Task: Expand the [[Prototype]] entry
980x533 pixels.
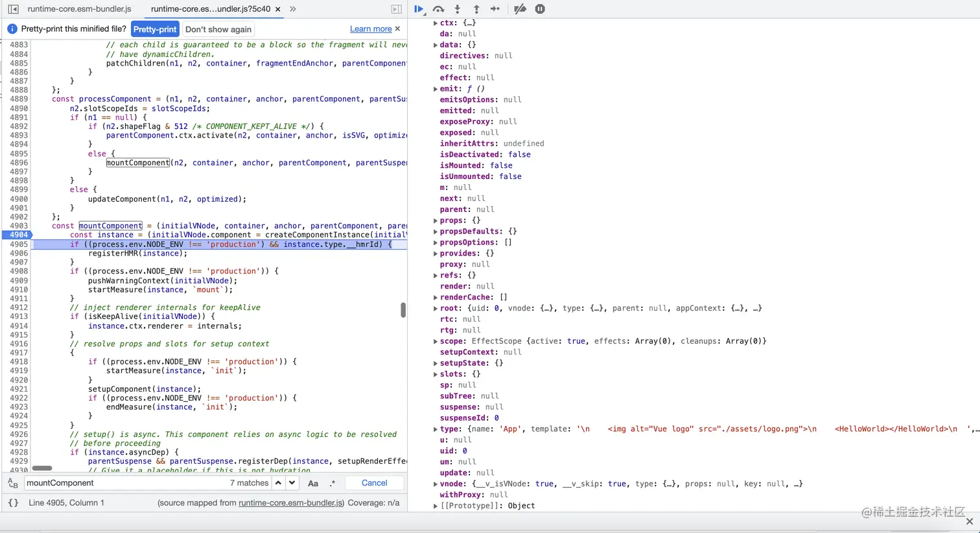Action: pos(436,506)
